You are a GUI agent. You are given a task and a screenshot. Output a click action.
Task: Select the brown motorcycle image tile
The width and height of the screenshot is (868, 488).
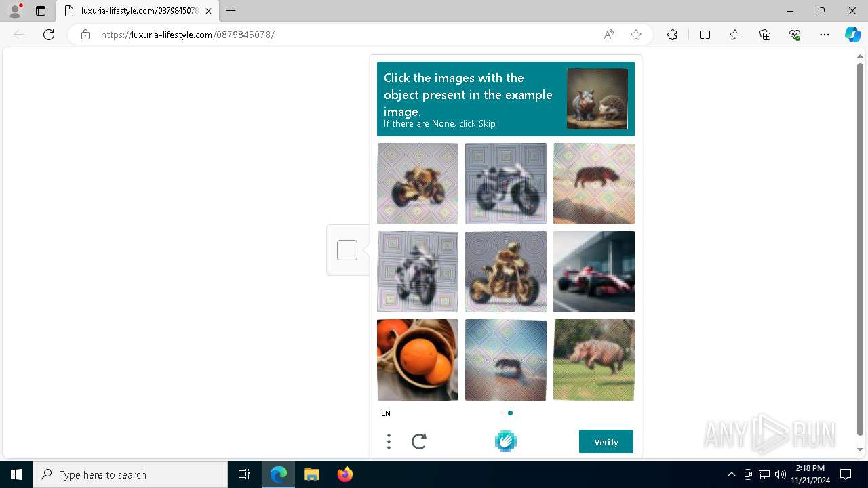point(418,184)
